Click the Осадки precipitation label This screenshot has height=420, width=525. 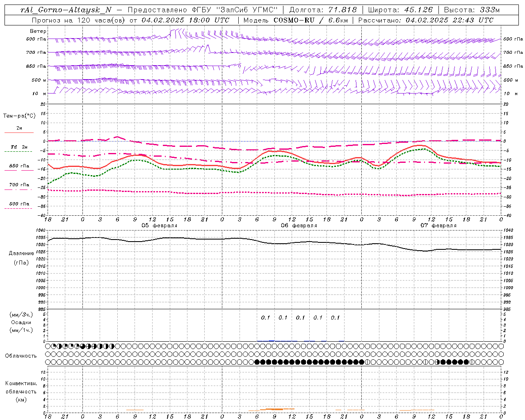[21, 322]
